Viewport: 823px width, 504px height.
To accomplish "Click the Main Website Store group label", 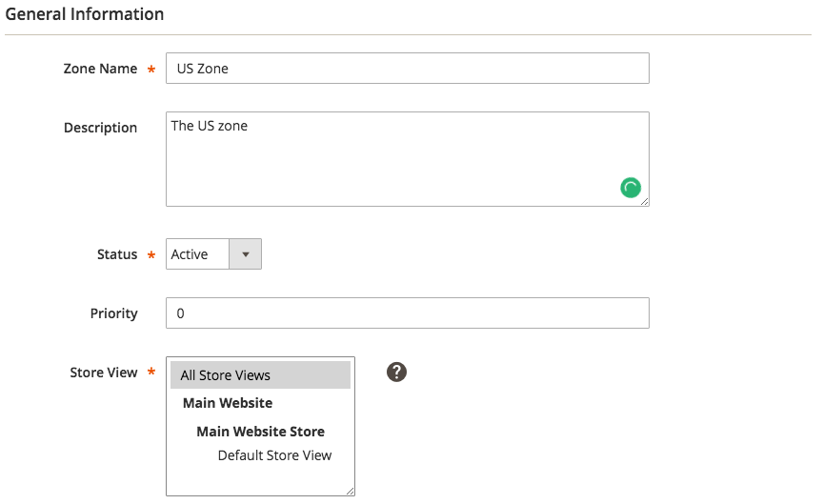I will pos(260,432).
